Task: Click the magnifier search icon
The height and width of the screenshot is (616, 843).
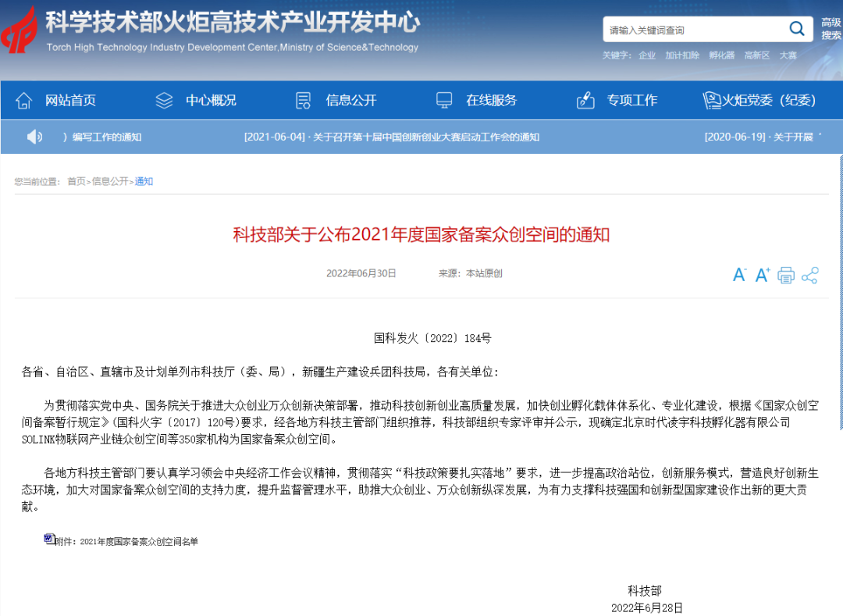Action: point(796,30)
